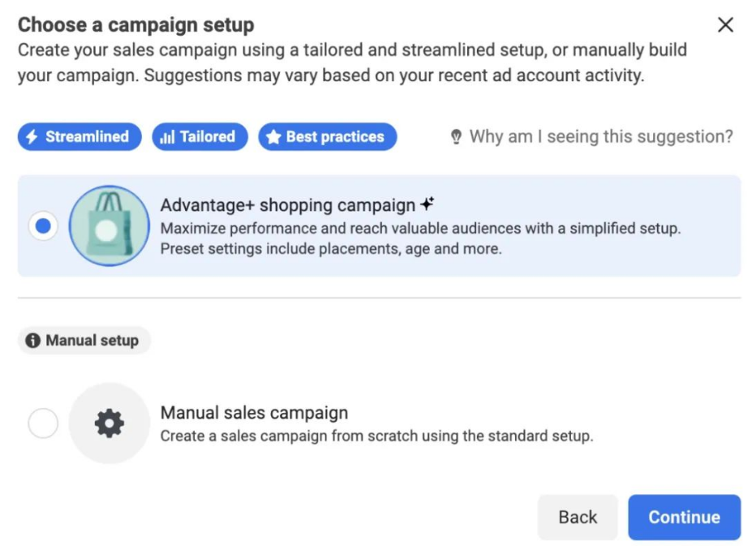
Task: Click the shopping bag campaign icon
Action: coord(109,226)
